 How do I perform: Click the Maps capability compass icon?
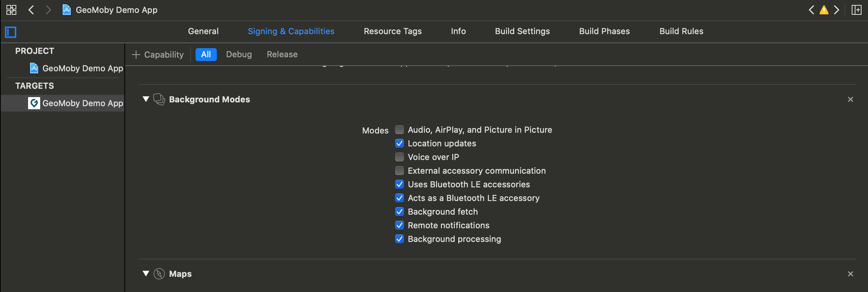[x=159, y=274]
